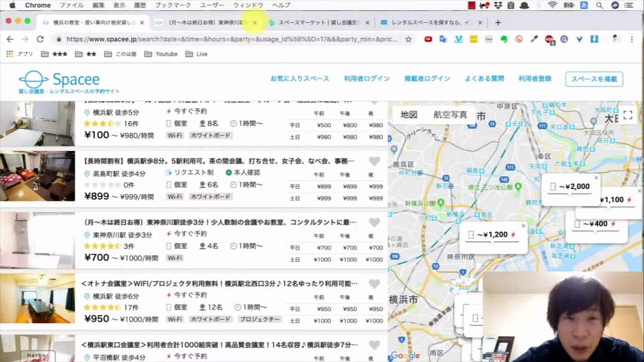Open listing title <オトナ会議室>WIFI/プロジェクタ利用無料
The image size is (644, 362).
219,284
